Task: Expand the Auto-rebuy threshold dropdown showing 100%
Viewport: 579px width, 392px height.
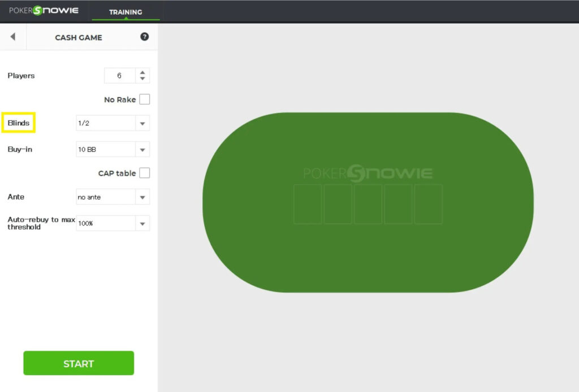Action: [113, 223]
